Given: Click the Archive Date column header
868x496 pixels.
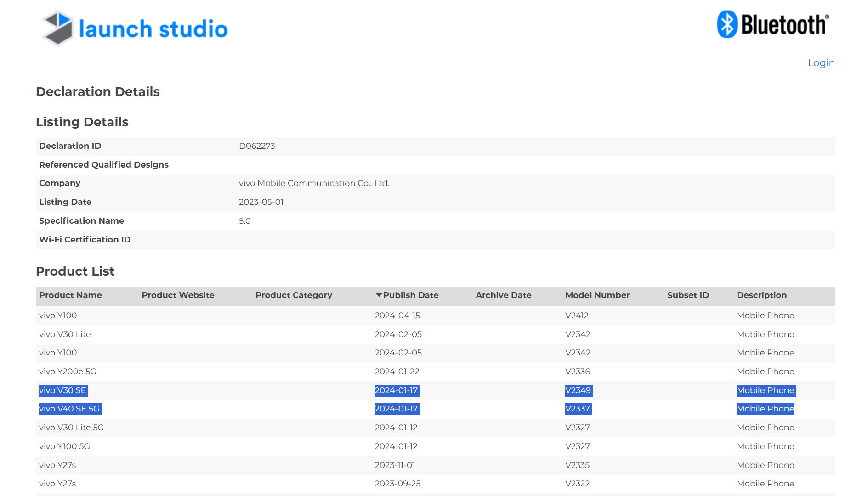Looking at the screenshot, I should 503,295.
